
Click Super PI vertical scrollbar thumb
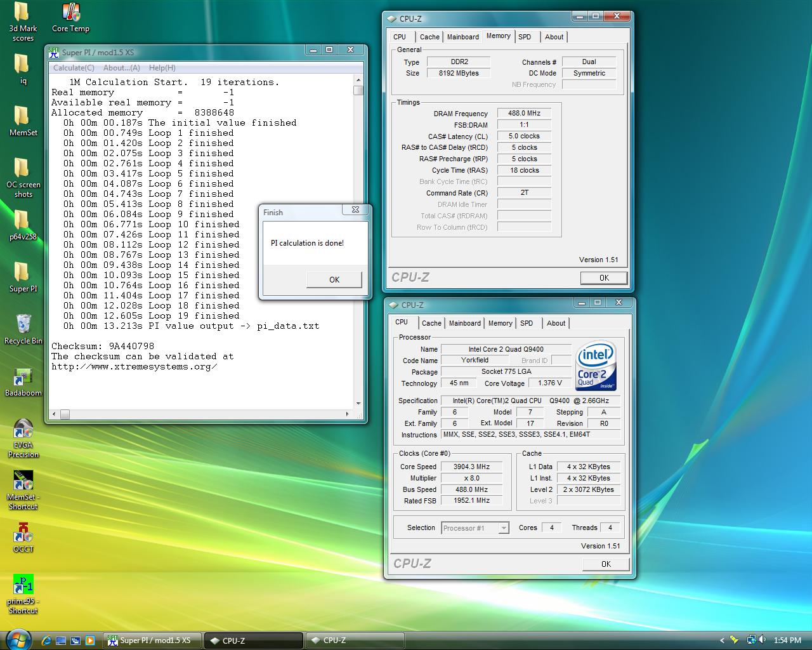coord(358,90)
